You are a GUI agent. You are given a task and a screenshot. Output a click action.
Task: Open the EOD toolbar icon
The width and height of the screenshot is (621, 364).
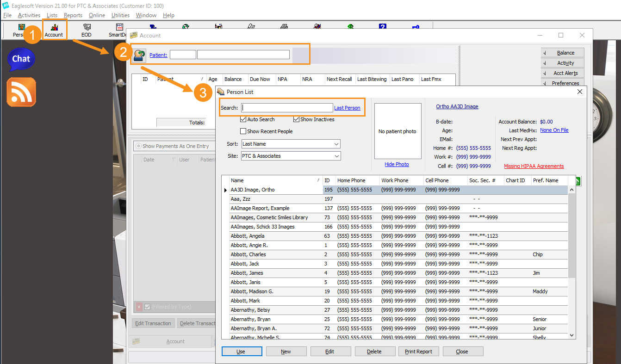coord(87,30)
